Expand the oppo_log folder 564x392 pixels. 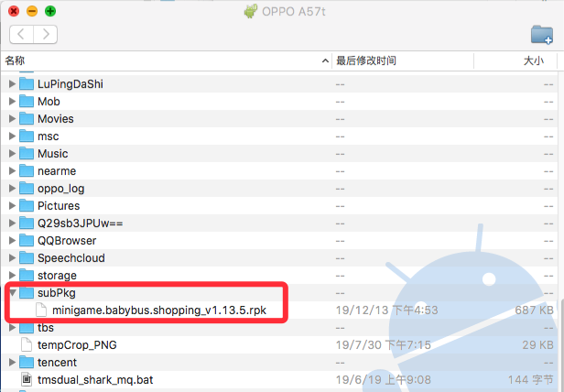pos(12,189)
